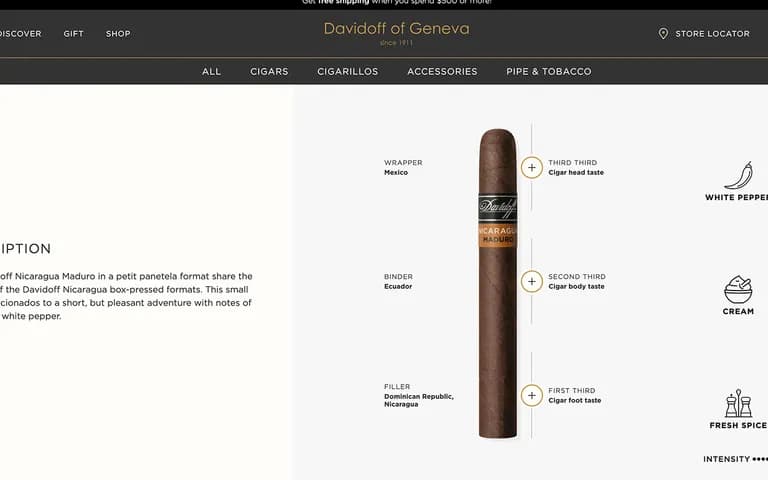768x480 pixels.
Task: Click the fresh spice shakers icon
Action: pyautogui.click(x=739, y=403)
